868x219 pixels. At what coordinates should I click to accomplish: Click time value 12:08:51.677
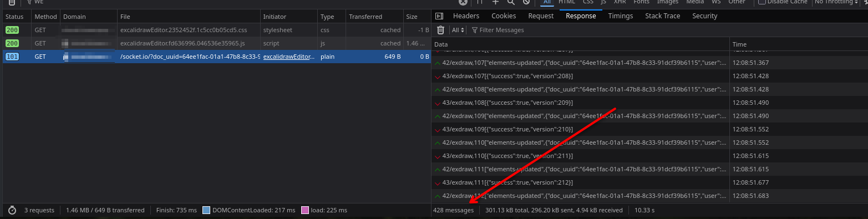750,182
